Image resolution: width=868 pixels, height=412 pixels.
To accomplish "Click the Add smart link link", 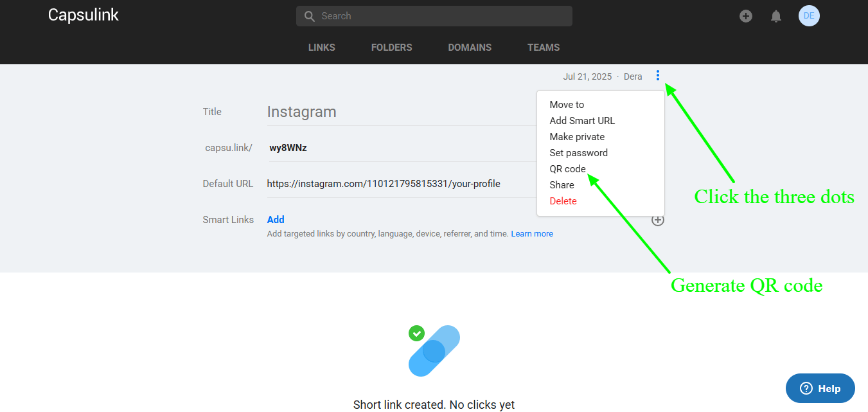I will 276,220.
